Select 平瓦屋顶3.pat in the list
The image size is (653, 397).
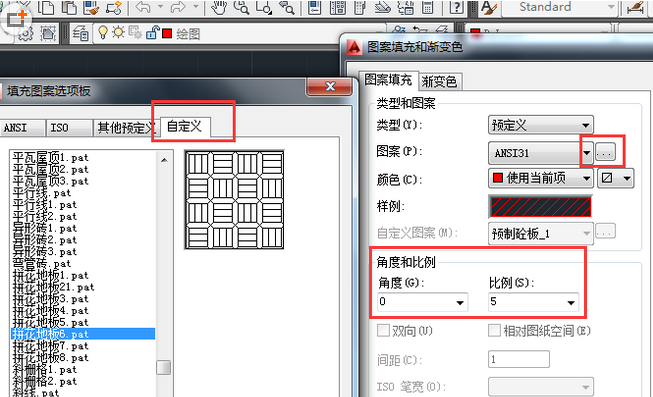(50, 181)
